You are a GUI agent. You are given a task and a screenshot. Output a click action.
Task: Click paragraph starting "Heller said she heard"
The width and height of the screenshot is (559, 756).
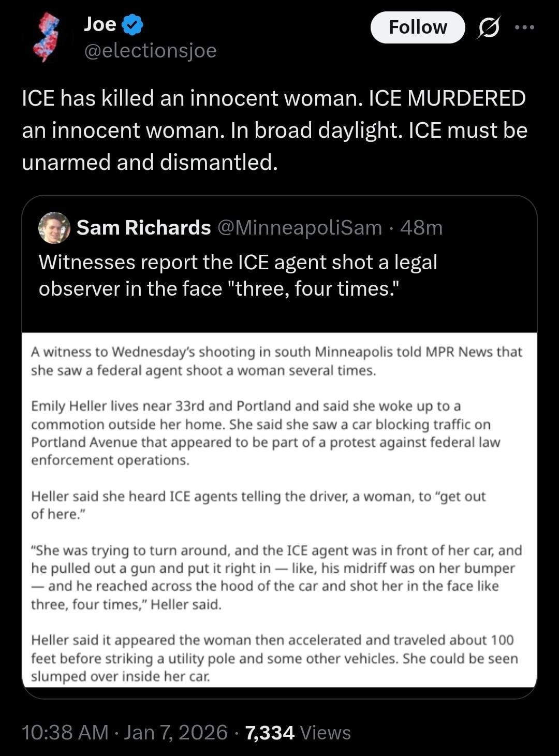click(x=258, y=505)
